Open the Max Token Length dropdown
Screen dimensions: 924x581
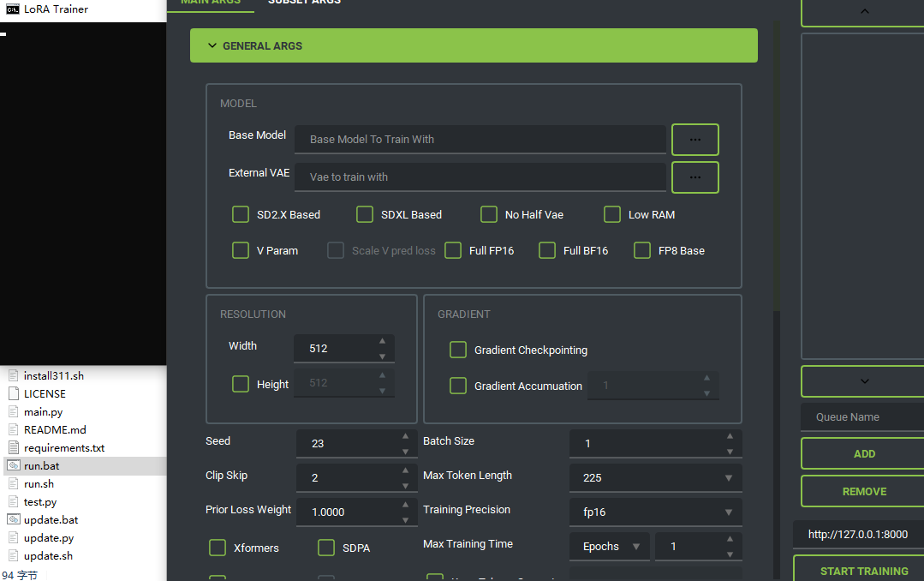pos(655,478)
